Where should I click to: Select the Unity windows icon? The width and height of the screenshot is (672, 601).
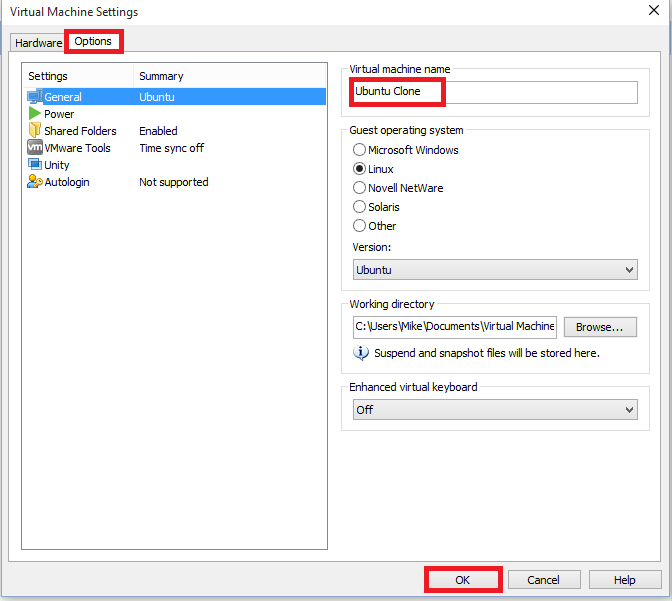[35, 165]
